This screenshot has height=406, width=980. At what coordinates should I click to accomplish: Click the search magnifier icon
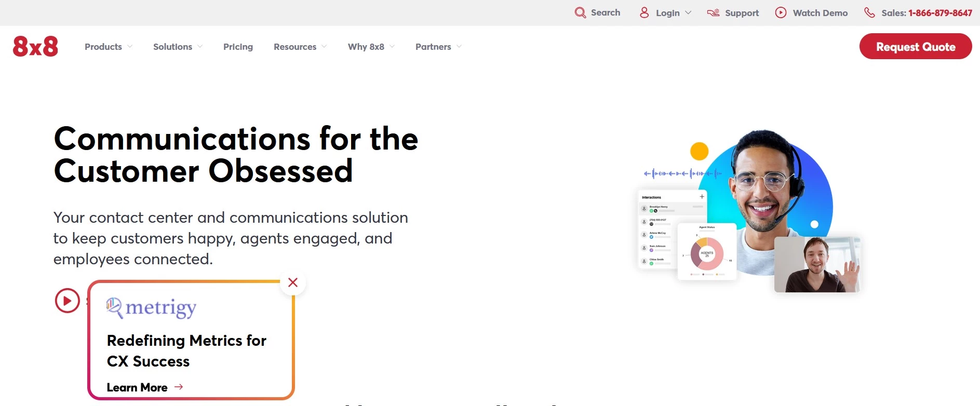[580, 12]
